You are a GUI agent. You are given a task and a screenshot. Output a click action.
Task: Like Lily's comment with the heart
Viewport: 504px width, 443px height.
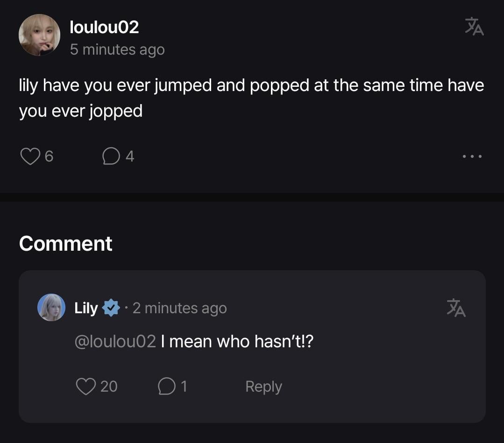click(85, 387)
